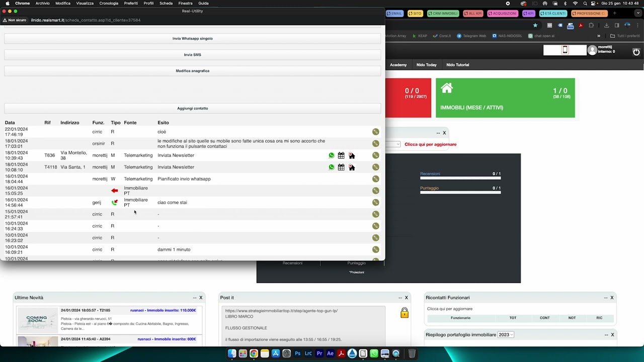Collapse Ricontatti Funzionari panel with dashes

(606, 298)
